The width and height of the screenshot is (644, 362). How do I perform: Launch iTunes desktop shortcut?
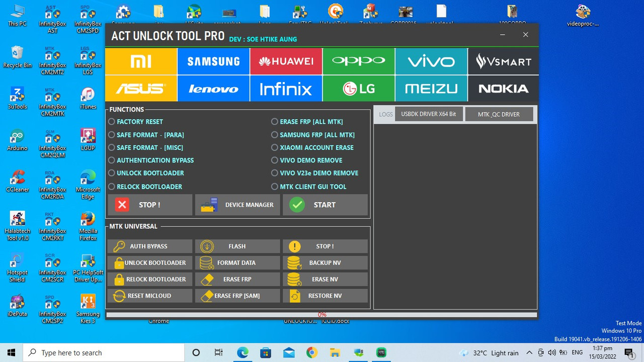tap(88, 99)
